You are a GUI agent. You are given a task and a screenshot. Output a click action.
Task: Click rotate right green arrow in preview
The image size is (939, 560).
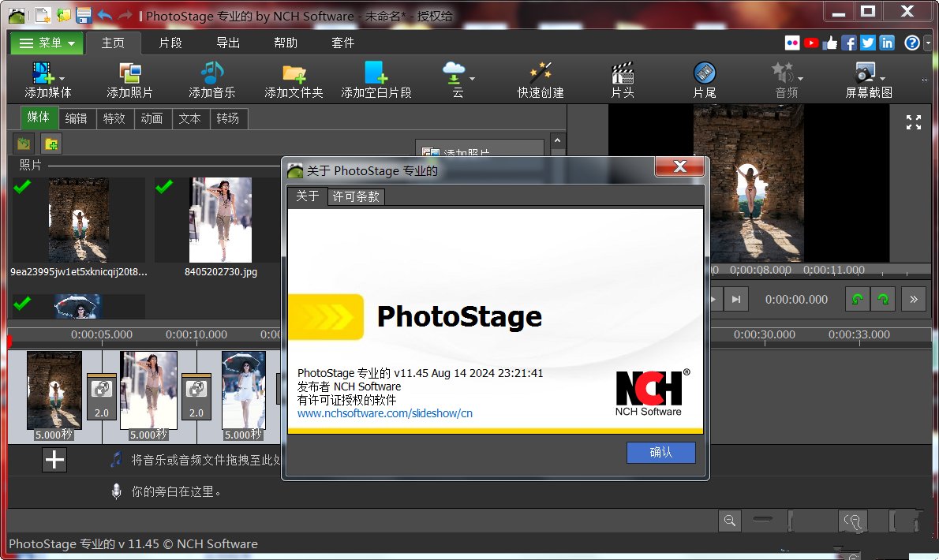(883, 299)
